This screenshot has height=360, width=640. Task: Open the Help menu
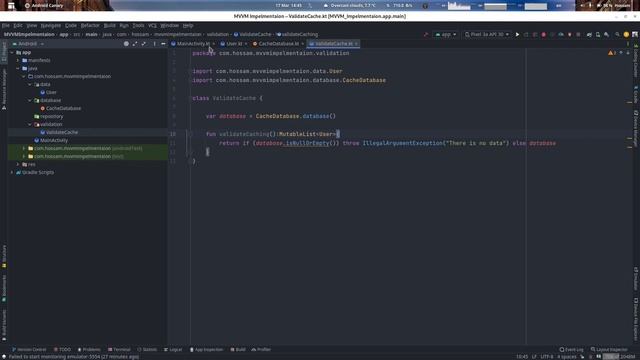(x=188, y=25)
